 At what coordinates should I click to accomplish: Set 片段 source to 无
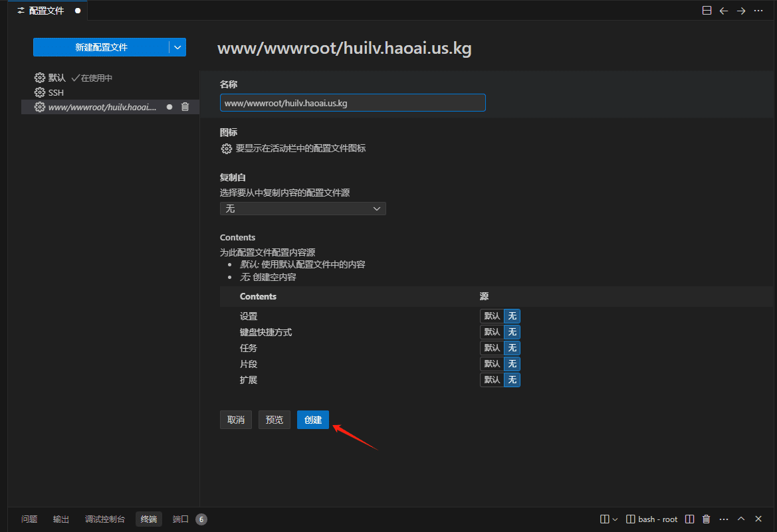click(512, 363)
